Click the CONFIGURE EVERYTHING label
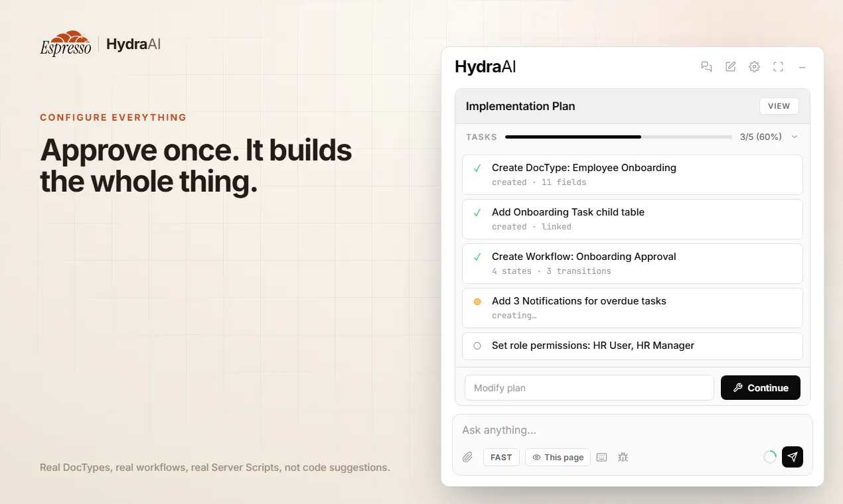This screenshot has width=843, height=504. [113, 117]
